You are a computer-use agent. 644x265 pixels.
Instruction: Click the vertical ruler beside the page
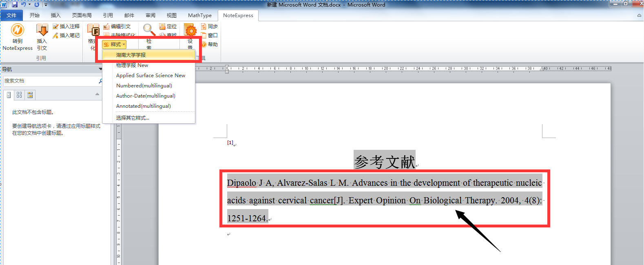point(119,194)
